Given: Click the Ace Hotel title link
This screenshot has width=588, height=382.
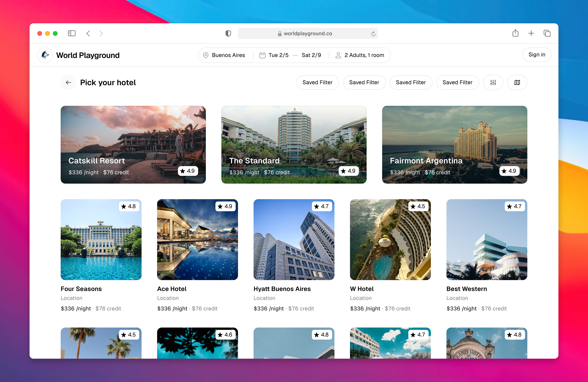Looking at the screenshot, I should [x=172, y=289].
